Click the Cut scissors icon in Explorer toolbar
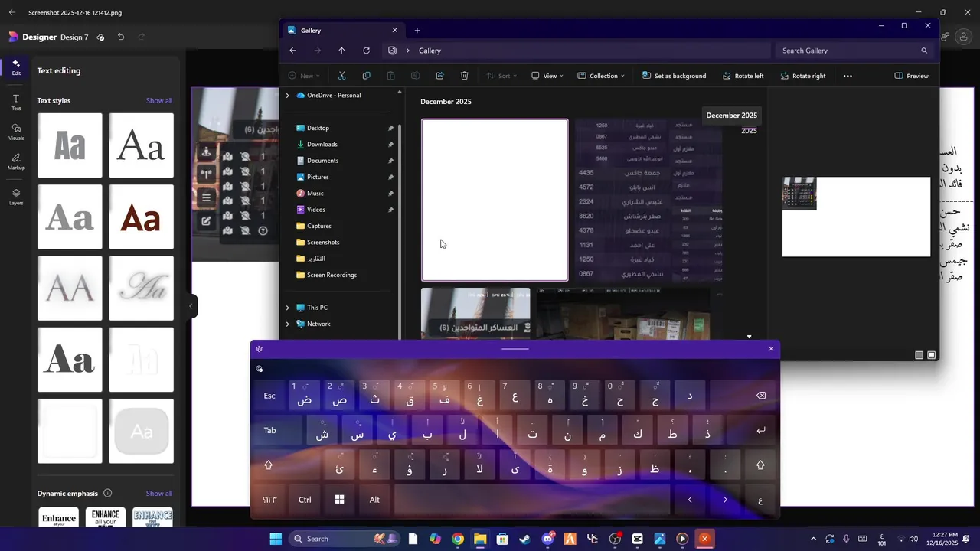Image resolution: width=980 pixels, height=551 pixels. (x=341, y=76)
